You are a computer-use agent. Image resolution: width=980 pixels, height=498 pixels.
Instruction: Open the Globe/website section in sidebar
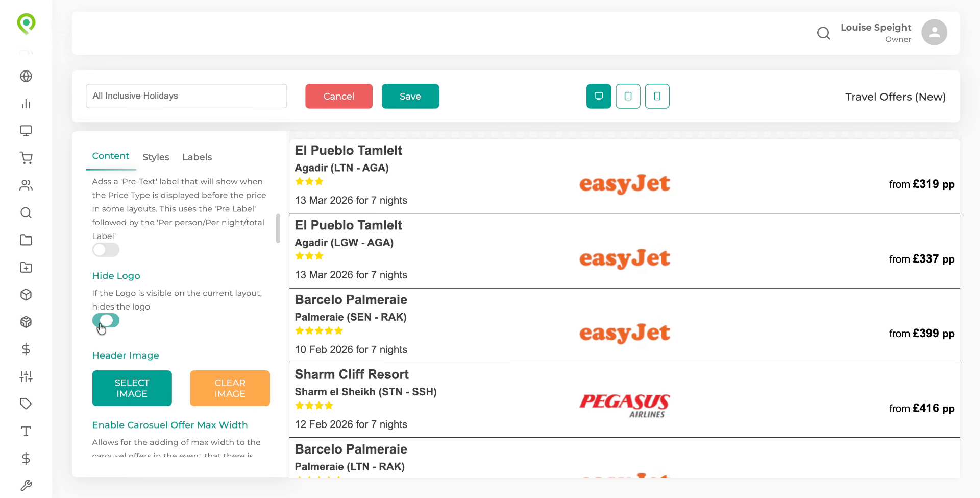point(26,76)
